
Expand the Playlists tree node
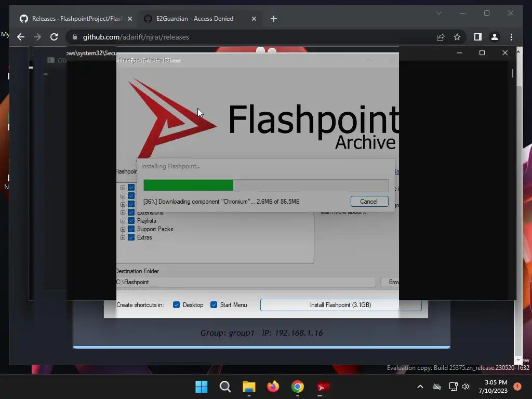tap(123, 221)
